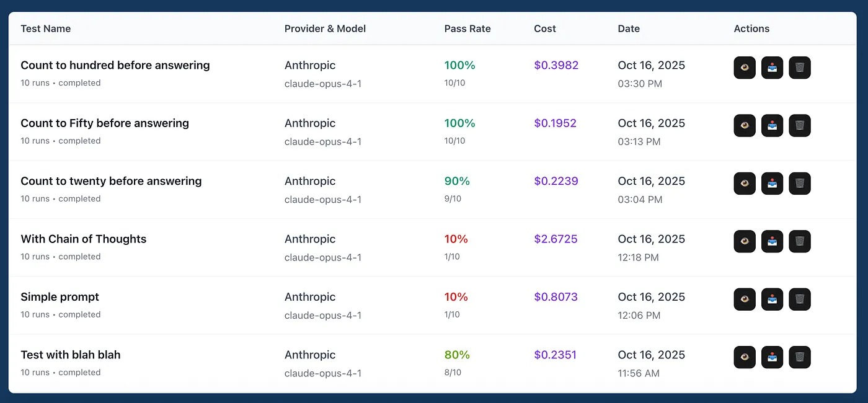This screenshot has width=868, height=403.
Task: Click the Cost column header
Action: point(545,29)
